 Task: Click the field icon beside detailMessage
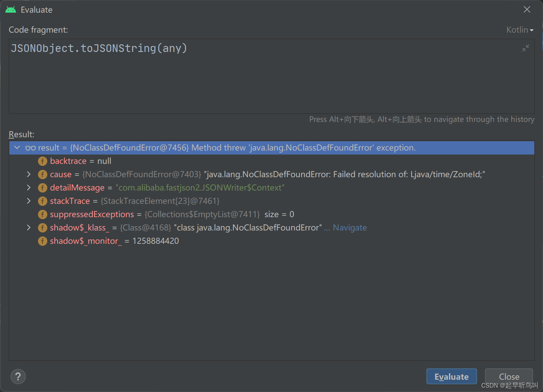[x=43, y=188]
